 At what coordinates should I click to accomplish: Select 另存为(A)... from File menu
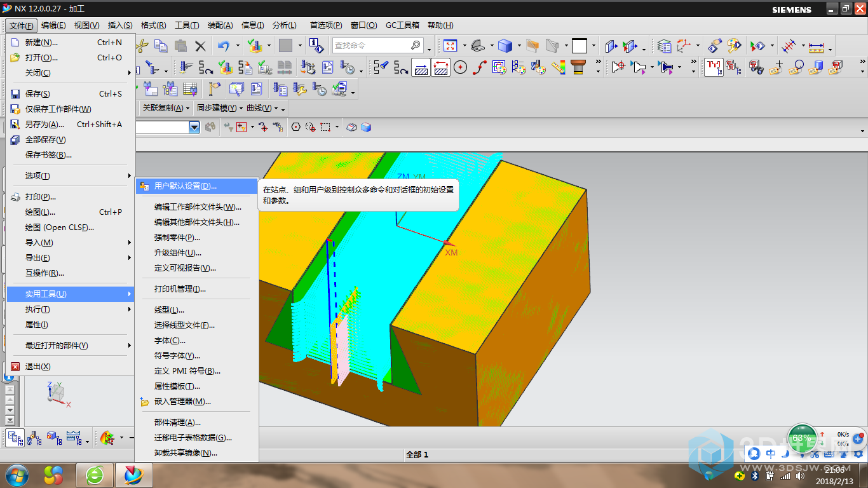tap(70, 125)
